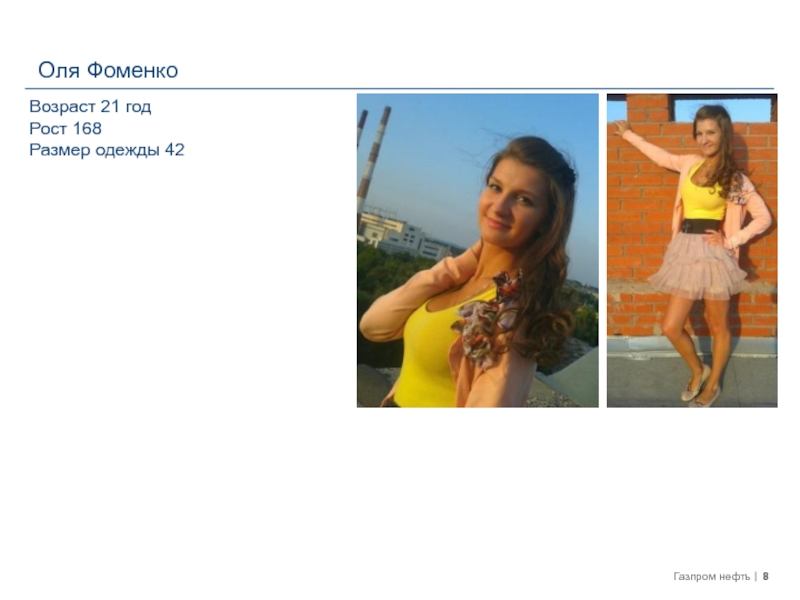Click the black belt in right photo
The image size is (800, 600).
(x=700, y=226)
